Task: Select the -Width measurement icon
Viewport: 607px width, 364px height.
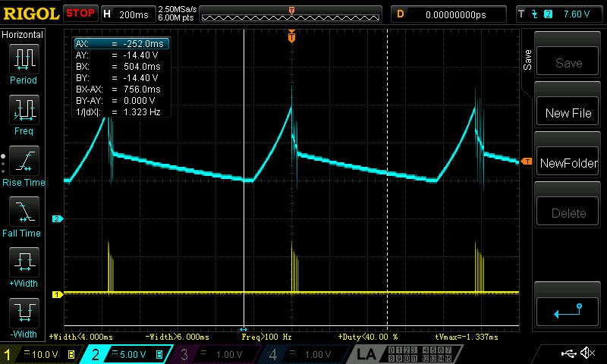Action: [x=24, y=312]
